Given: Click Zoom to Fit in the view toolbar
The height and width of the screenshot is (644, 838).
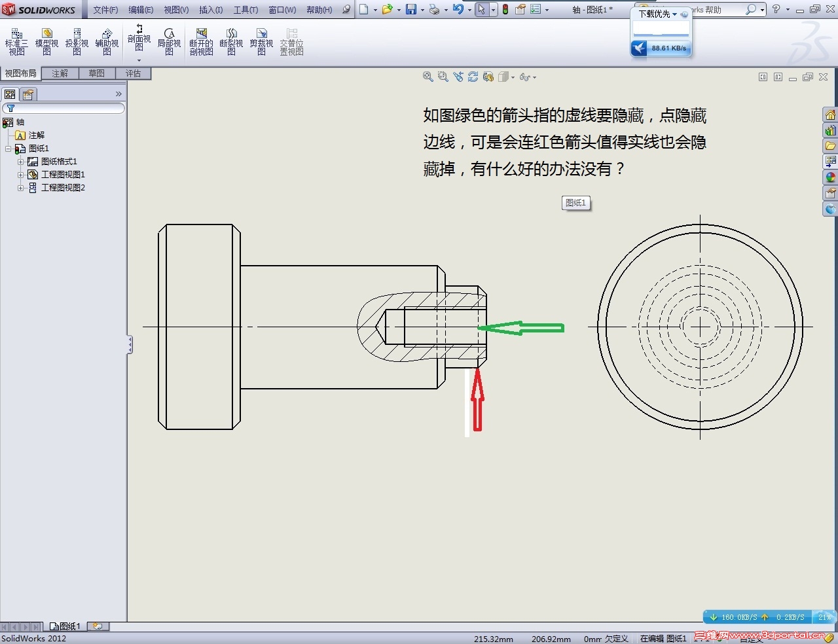Looking at the screenshot, I should (x=428, y=77).
